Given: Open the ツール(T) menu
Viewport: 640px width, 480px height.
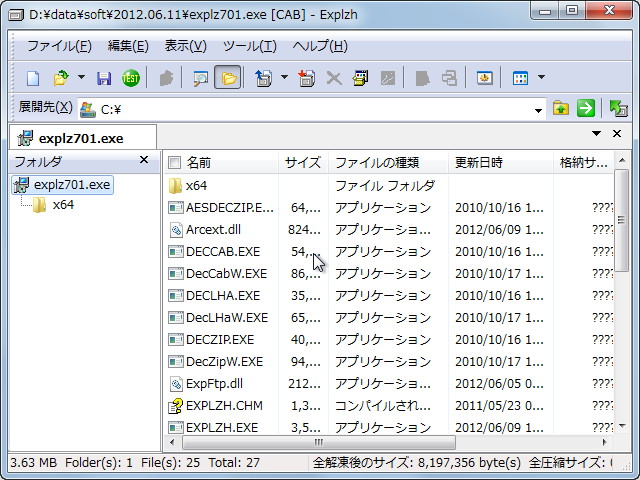Looking at the screenshot, I should pos(250,46).
